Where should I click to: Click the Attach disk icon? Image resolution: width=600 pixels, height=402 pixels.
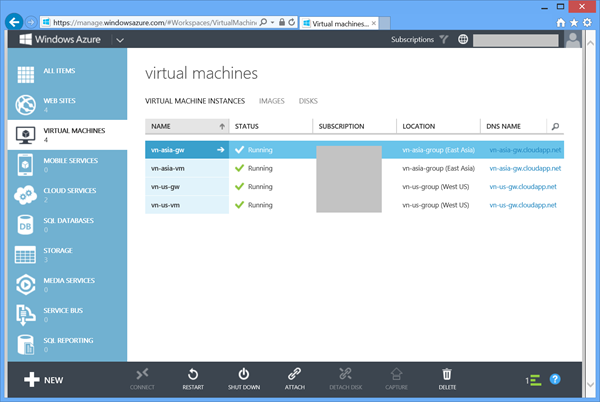tap(294, 373)
